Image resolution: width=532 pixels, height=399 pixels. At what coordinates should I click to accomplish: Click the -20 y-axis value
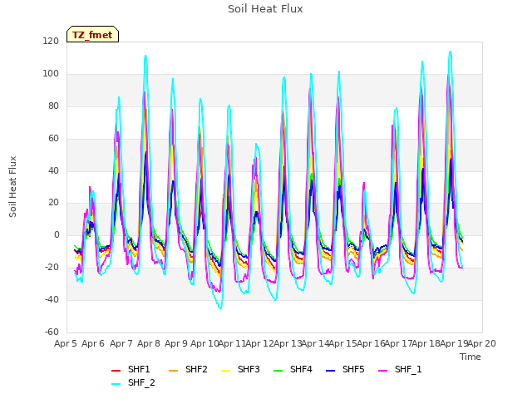click(52, 268)
